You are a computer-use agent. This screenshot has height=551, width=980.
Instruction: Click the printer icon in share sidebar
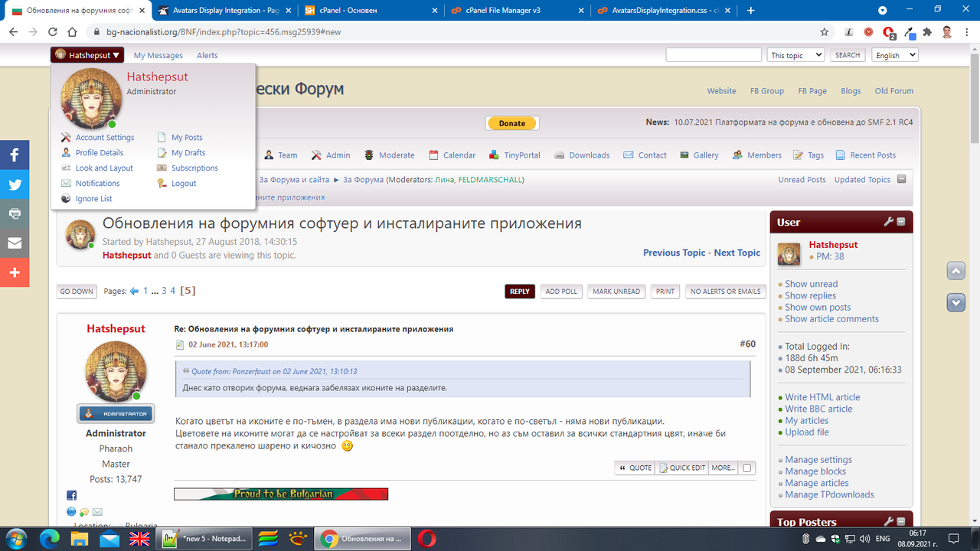(15, 214)
